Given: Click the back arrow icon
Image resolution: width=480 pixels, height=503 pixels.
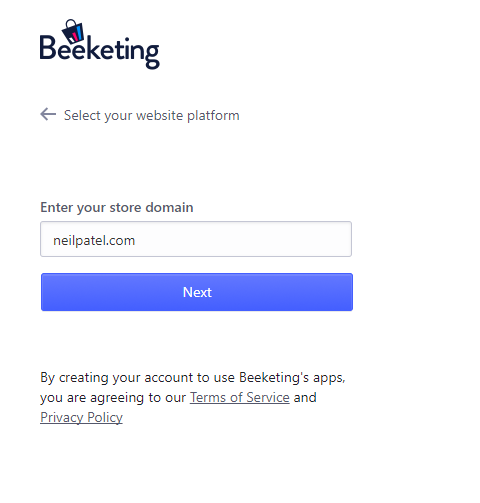Looking at the screenshot, I should 48,114.
